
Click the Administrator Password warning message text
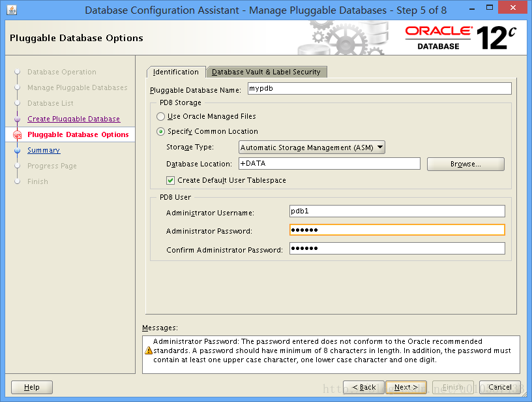332,350
